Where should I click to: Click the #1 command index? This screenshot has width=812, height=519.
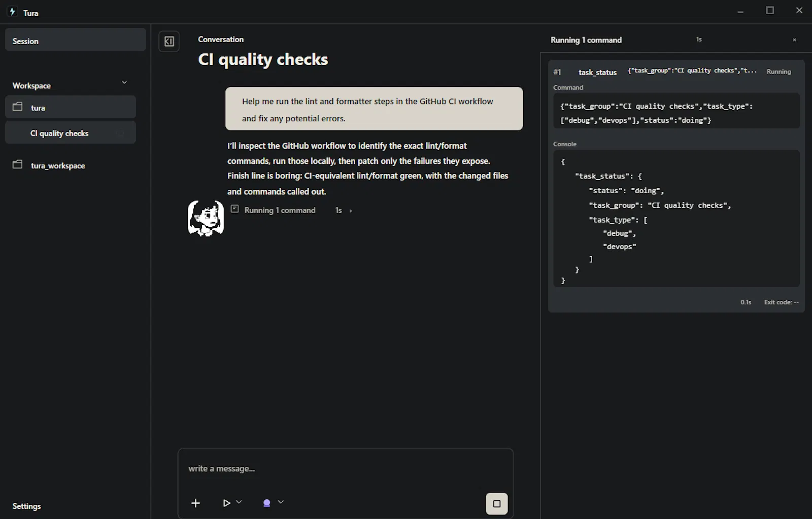pyautogui.click(x=557, y=72)
